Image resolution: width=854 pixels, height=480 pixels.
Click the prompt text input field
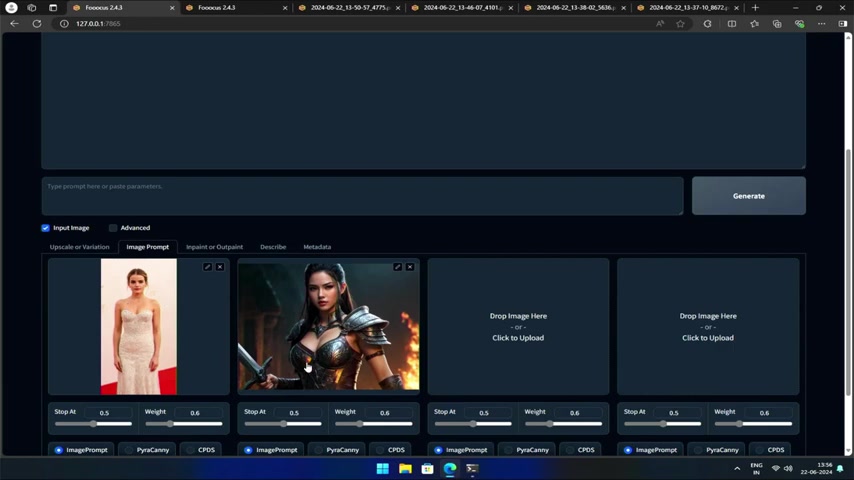tap(362, 196)
